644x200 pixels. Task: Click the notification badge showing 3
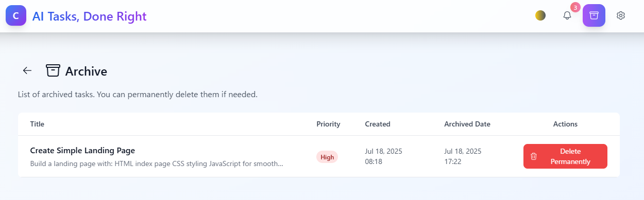point(575,8)
